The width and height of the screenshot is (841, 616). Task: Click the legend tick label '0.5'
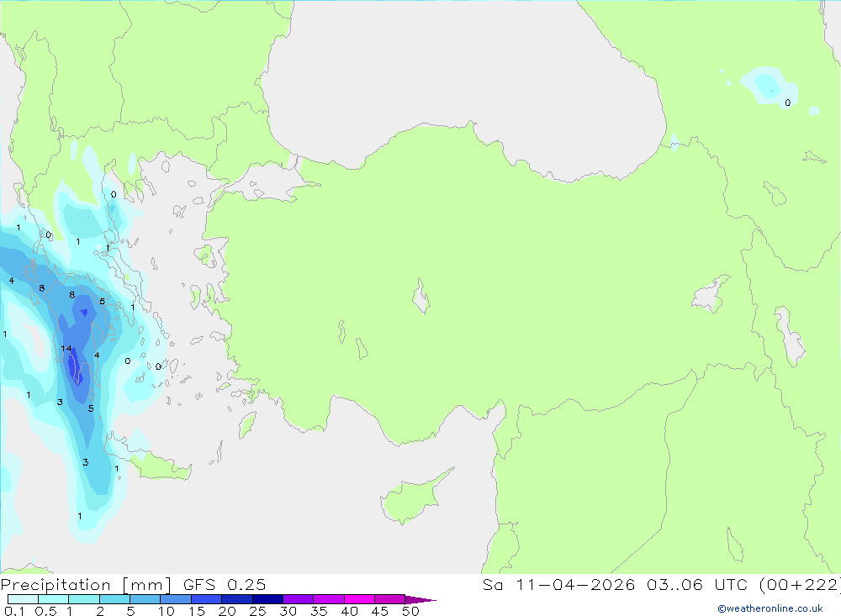45,611
